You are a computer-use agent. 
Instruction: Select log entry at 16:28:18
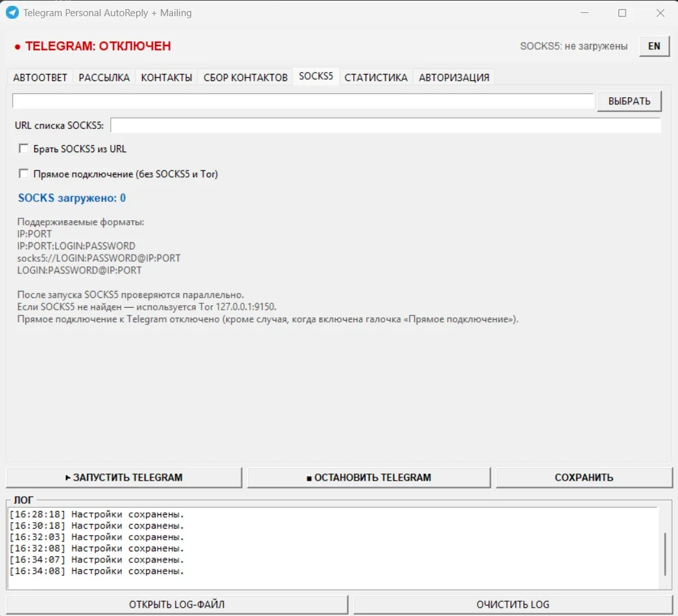[97, 514]
